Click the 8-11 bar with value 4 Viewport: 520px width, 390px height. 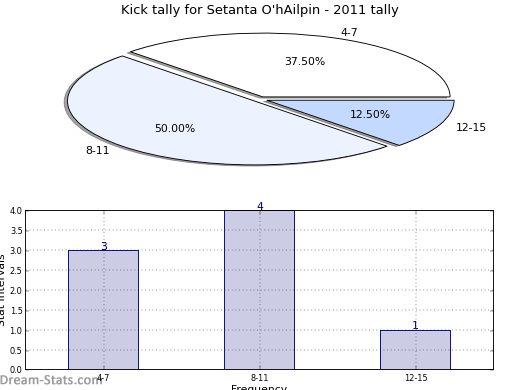[x=259, y=290]
